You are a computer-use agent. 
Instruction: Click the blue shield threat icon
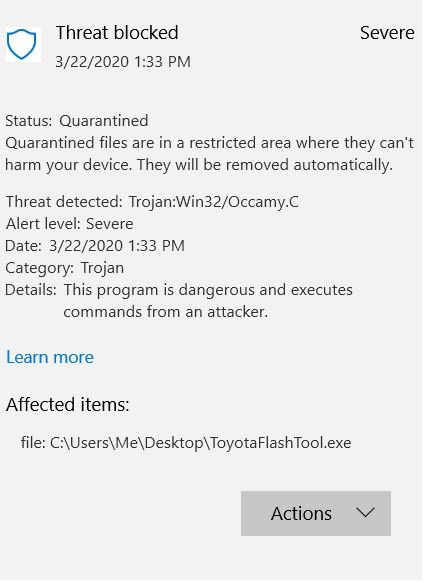coord(22,44)
